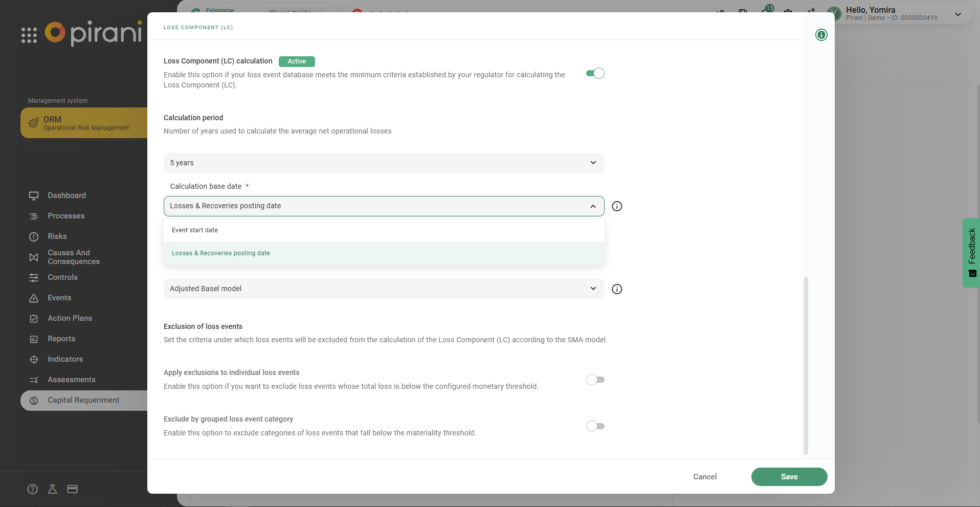Open the 5 years calculation period dropdown

(x=384, y=163)
